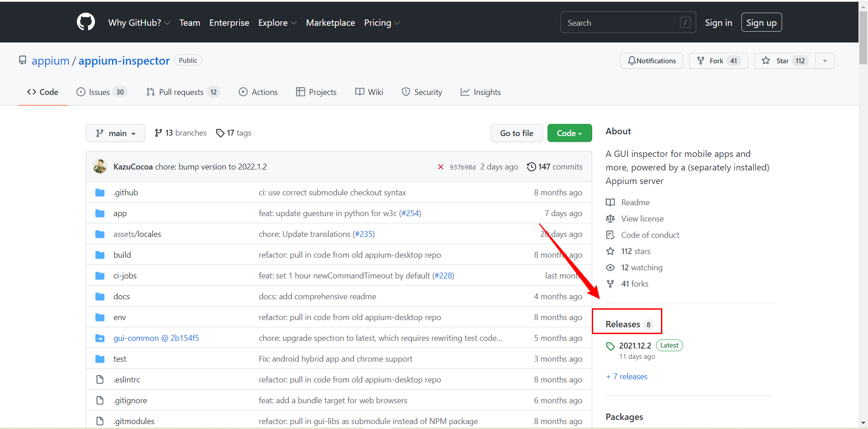This screenshot has width=868, height=429.
Task: Open the gui-common @ 2b154f5 submodule
Action: [x=156, y=338]
